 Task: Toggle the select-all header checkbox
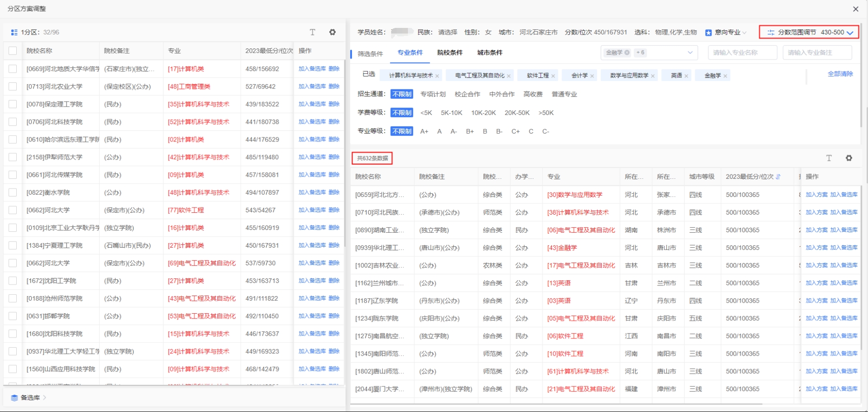point(13,51)
